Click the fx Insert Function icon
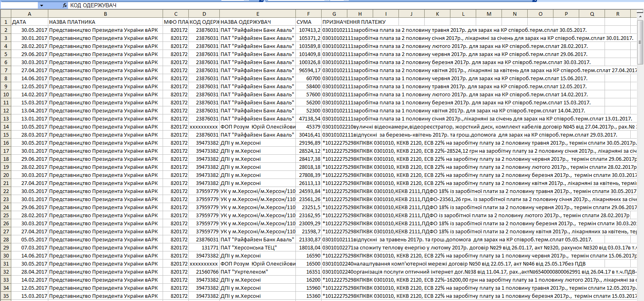 [x=65, y=5]
